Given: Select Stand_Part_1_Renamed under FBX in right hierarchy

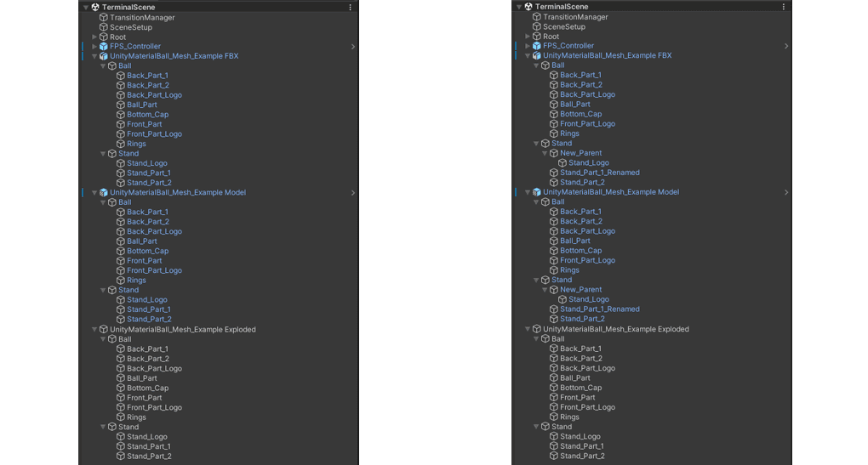Looking at the screenshot, I should click(x=599, y=173).
